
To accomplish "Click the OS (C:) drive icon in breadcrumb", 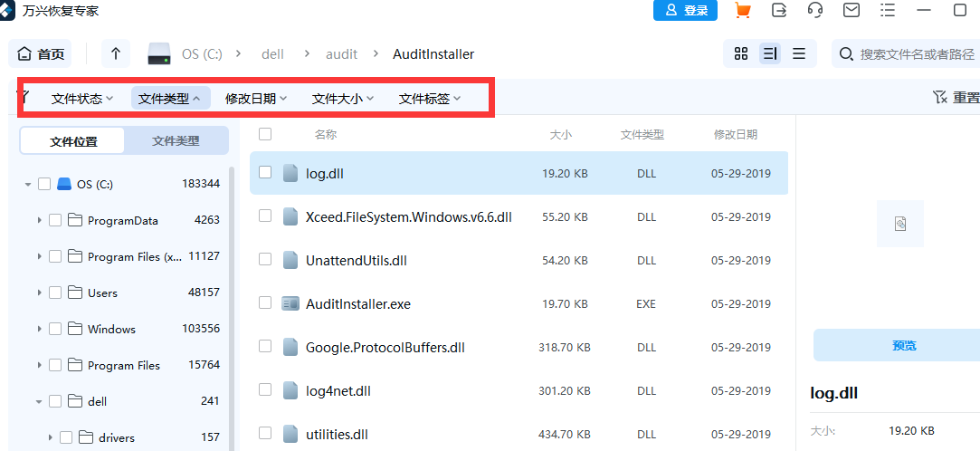I will [x=161, y=54].
